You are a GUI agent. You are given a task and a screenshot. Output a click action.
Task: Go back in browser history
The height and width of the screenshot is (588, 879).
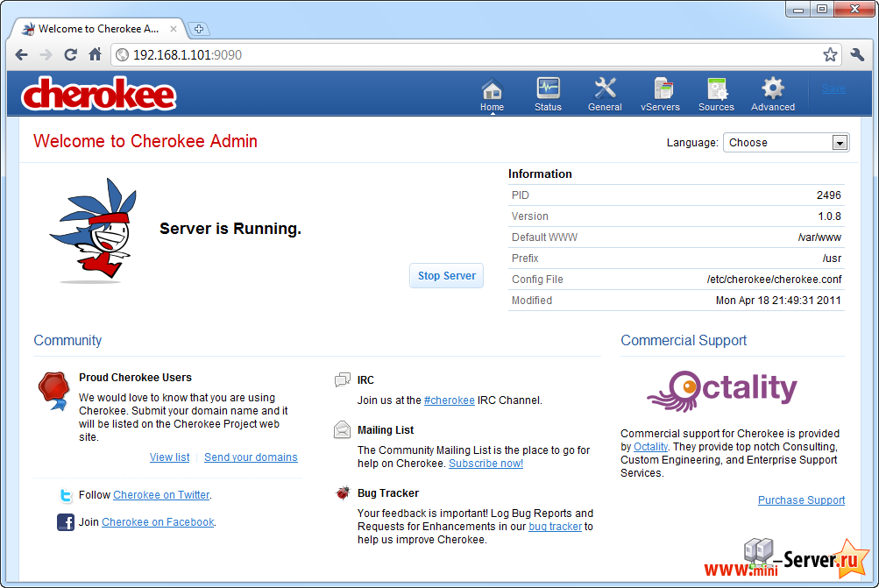pyautogui.click(x=21, y=55)
